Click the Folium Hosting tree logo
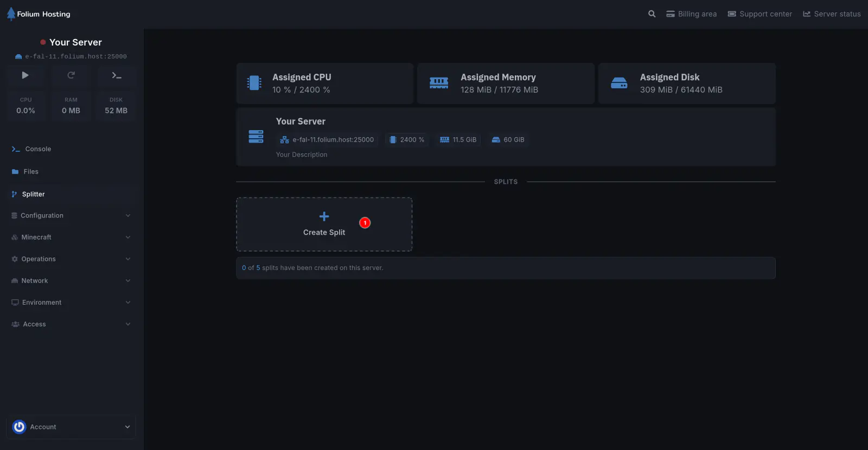868x450 pixels. tap(11, 14)
